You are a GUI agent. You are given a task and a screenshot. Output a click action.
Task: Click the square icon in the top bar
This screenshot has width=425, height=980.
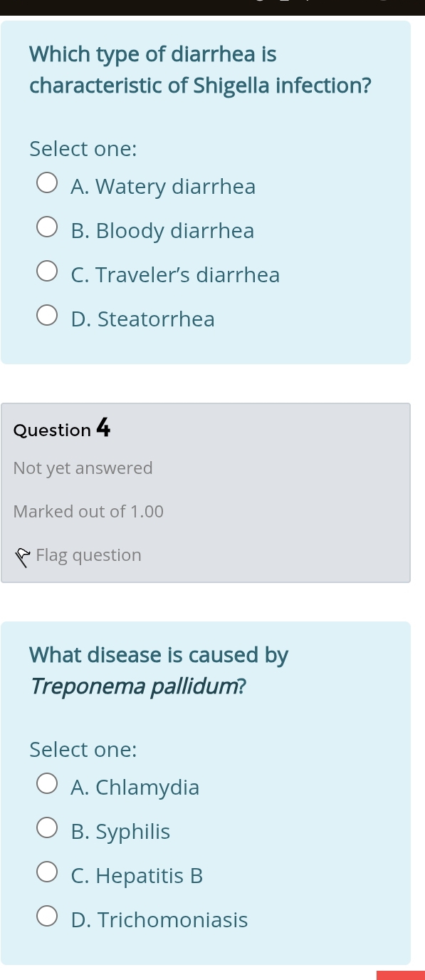point(286,3)
